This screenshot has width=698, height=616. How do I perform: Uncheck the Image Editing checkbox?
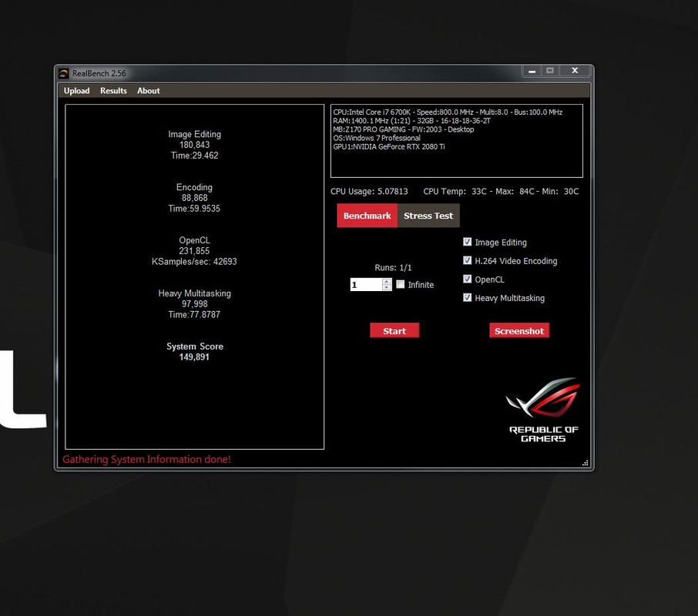pos(467,242)
